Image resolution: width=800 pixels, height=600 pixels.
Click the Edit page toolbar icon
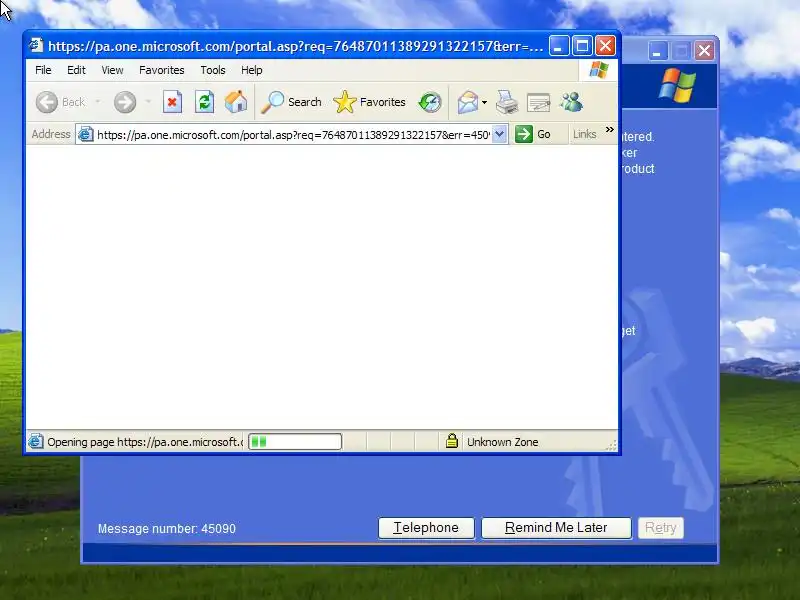(538, 102)
